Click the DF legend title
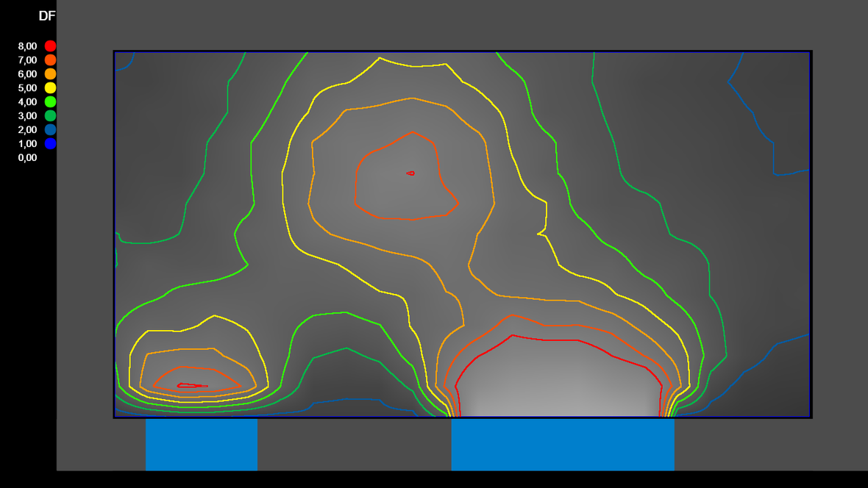This screenshot has width=868, height=488. click(46, 16)
